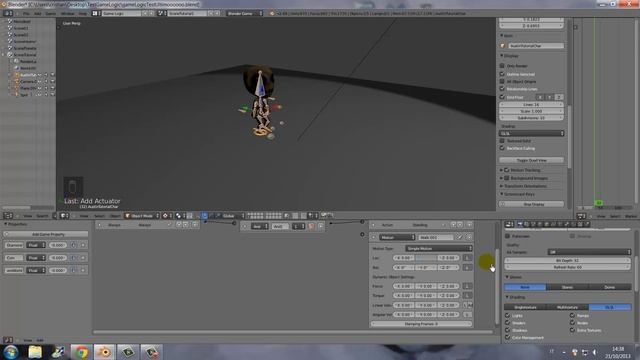Click the Toggle Quad View button

(531, 160)
